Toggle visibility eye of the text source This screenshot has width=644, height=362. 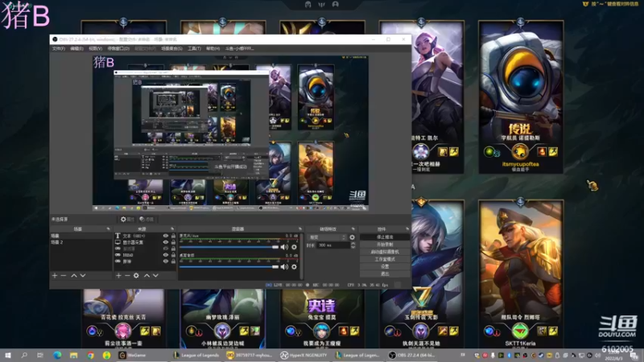(166, 236)
